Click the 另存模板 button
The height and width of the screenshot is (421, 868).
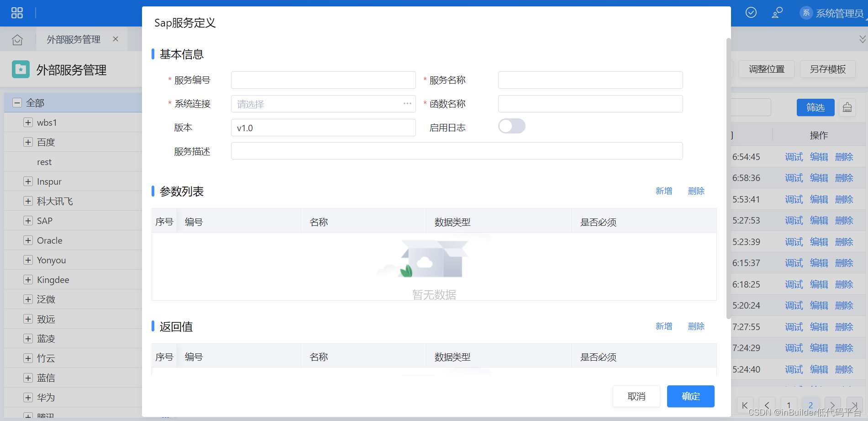[828, 69]
